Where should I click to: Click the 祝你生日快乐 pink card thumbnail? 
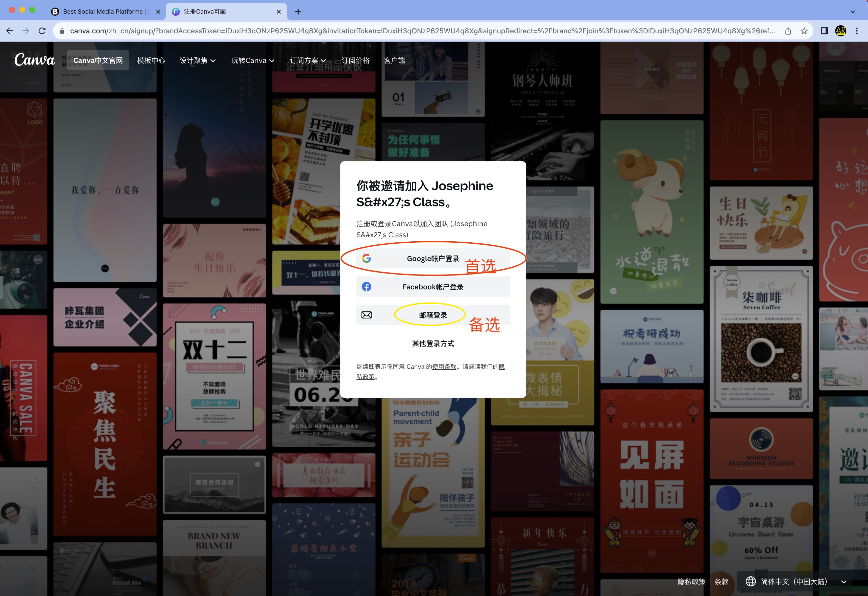click(x=214, y=261)
